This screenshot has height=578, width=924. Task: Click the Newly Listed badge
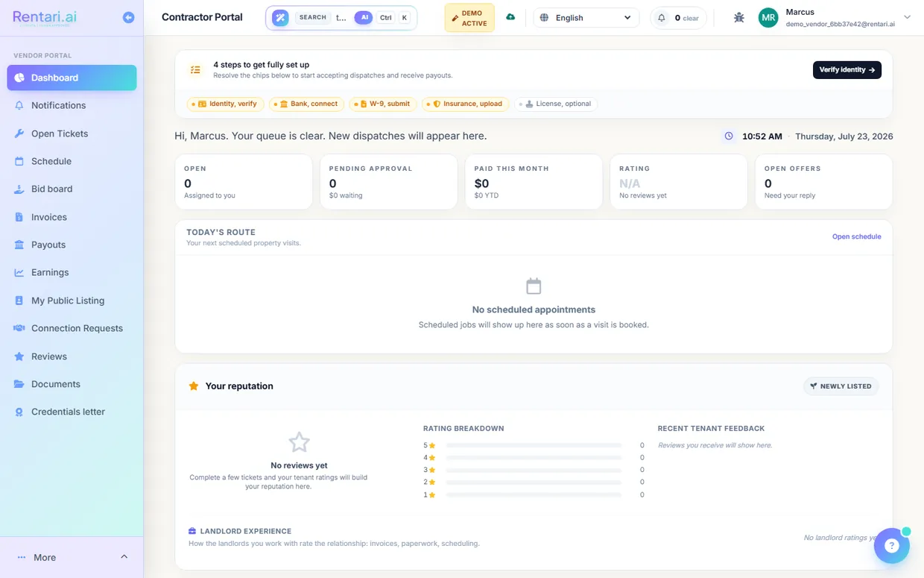[841, 386]
